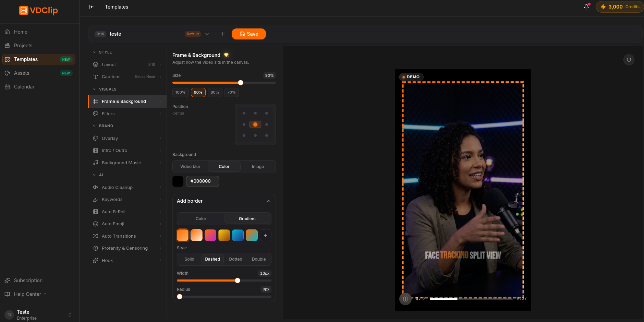
Task: Open Auto Emoji settings
Action: tap(127, 224)
